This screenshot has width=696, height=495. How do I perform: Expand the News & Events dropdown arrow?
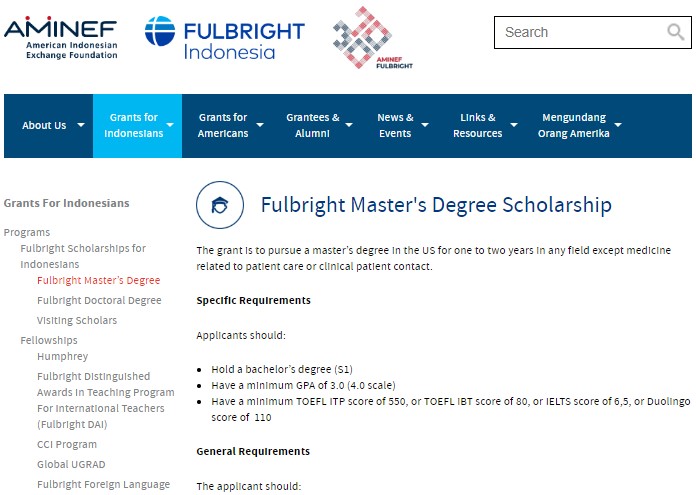pyautogui.click(x=426, y=126)
